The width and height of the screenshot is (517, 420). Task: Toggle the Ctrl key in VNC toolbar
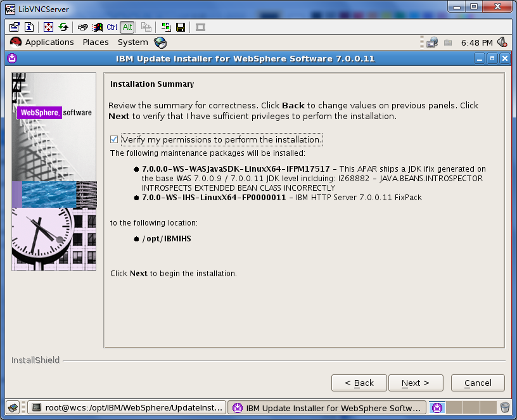pos(112,27)
